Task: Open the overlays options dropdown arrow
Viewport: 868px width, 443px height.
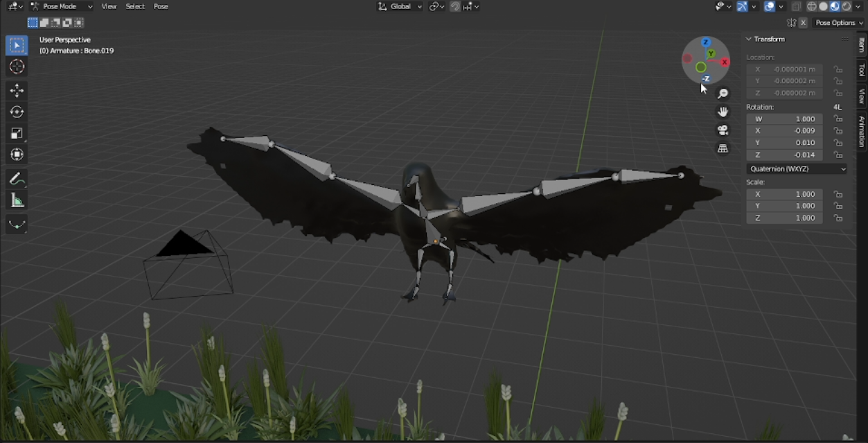Action: (781, 6)
